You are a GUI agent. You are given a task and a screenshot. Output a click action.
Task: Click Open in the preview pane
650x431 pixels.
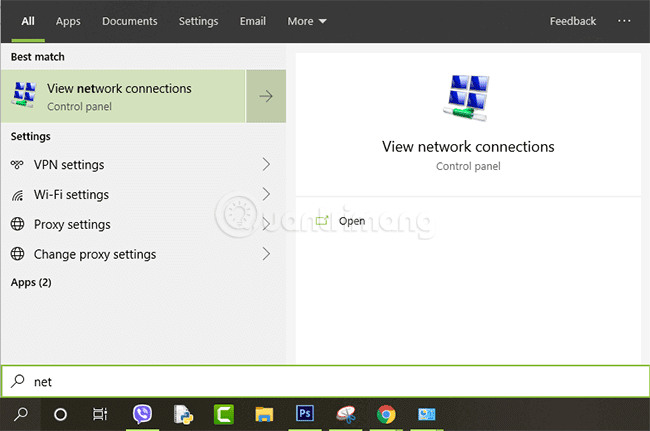point(351,221)
